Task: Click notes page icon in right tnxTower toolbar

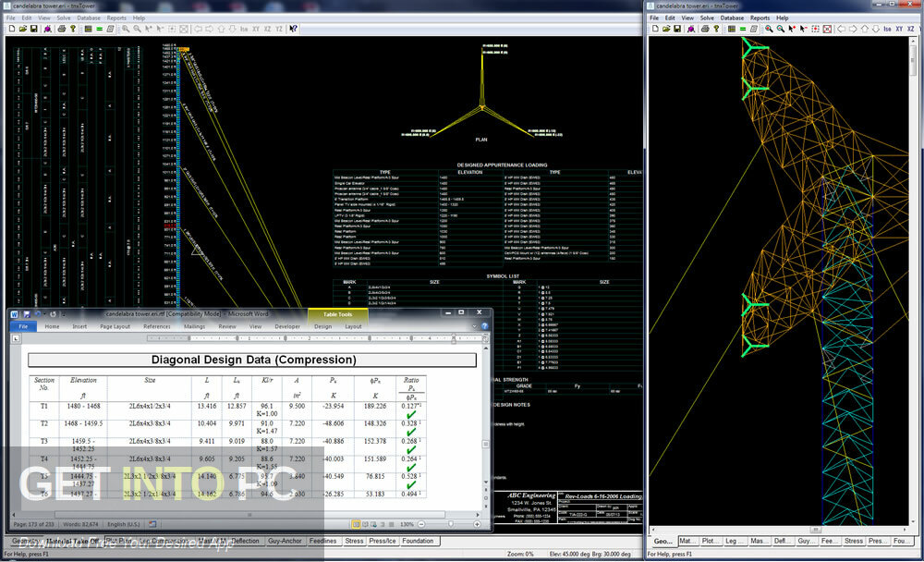Action: point(754,29)
